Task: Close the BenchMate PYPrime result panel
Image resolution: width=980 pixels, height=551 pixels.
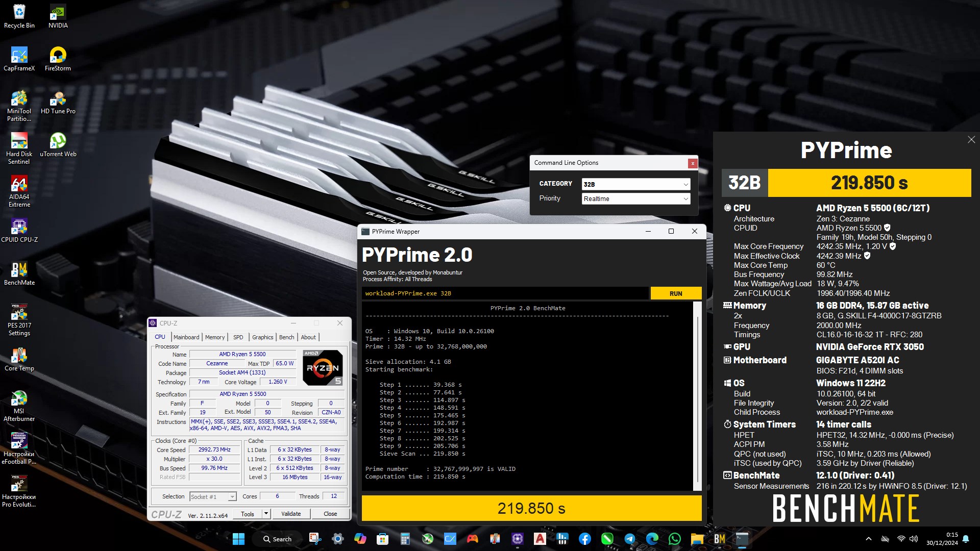Action: coord(971,140)
